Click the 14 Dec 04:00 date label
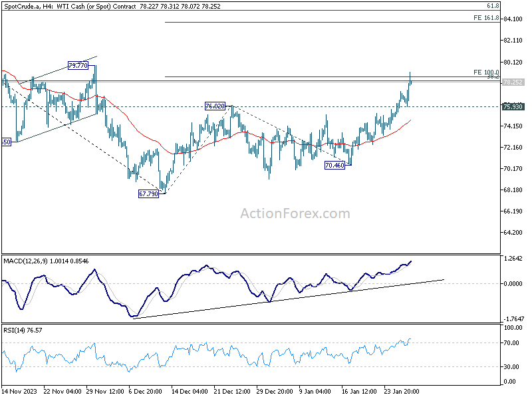Screen dimensions: 532x399 pos(190,391)
